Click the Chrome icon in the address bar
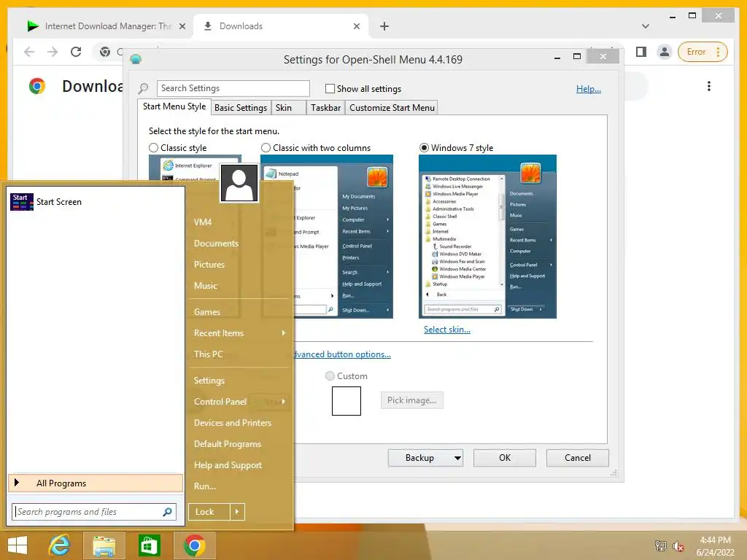 tap(105, 52)
